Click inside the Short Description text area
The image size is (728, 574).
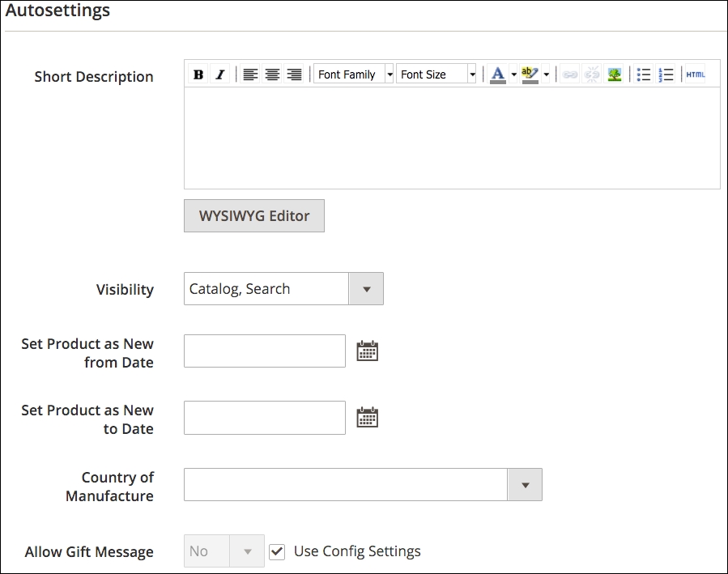pos(451,138)
